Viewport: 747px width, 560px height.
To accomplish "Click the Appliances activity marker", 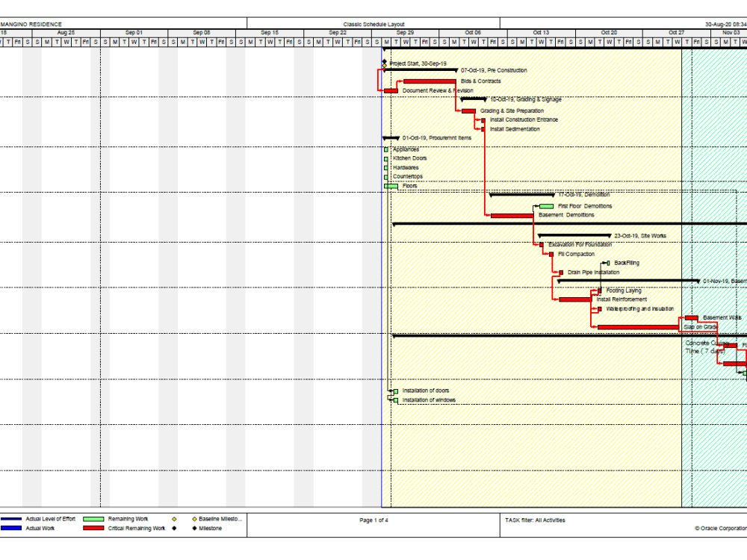I will click(386, 149).
